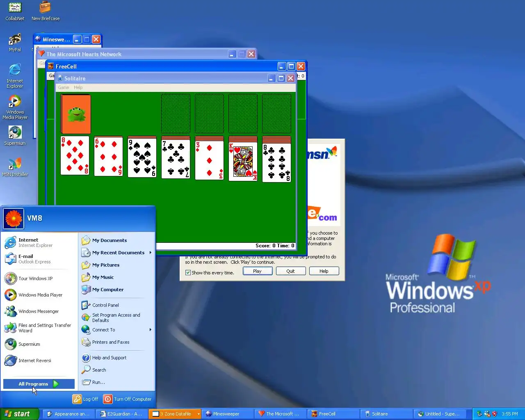Select the 6 of diamonds card
Screen dimensions: 525x420
(109, 156)
